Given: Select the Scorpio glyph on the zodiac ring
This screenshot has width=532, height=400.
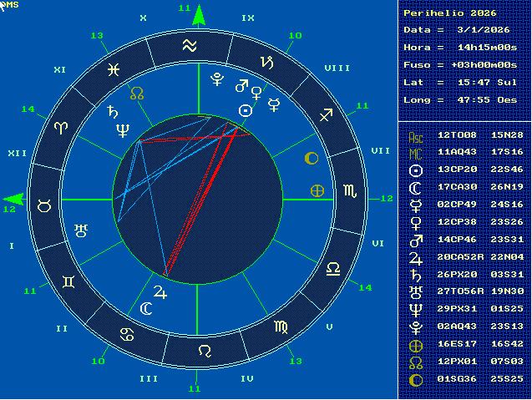Looking at the screenshot, I should 350,191.
